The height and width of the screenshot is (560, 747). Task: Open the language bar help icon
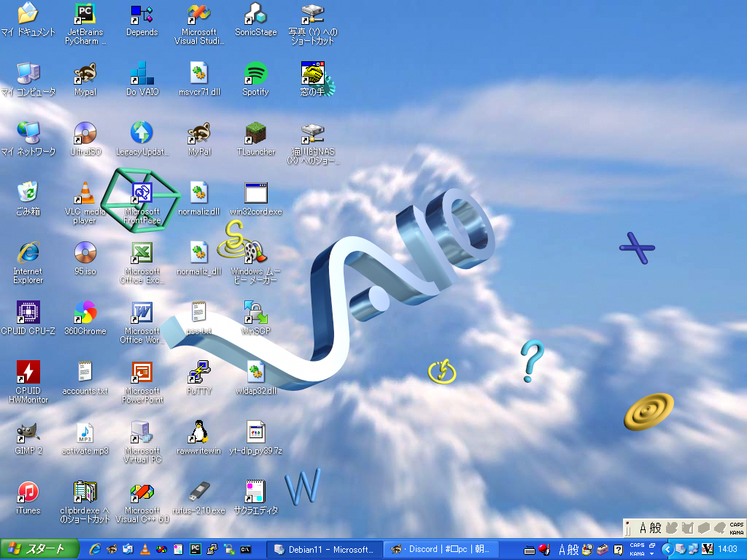618,550
